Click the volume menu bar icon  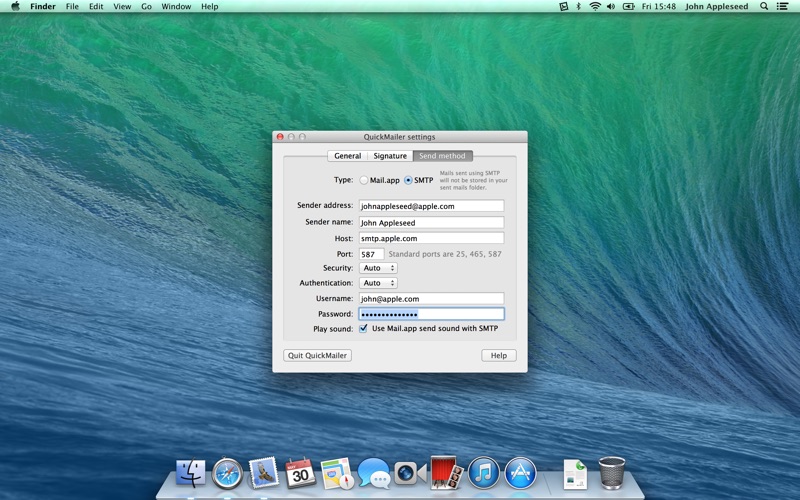click(611, 6)
